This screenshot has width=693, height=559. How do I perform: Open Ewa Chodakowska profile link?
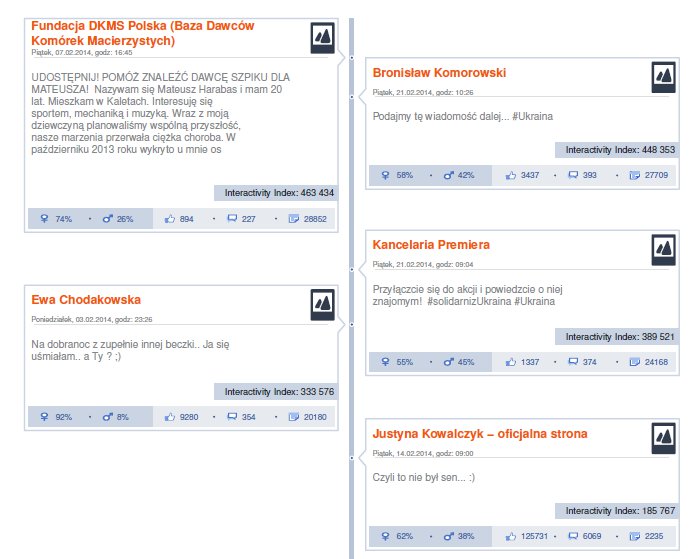pos(86,299)
